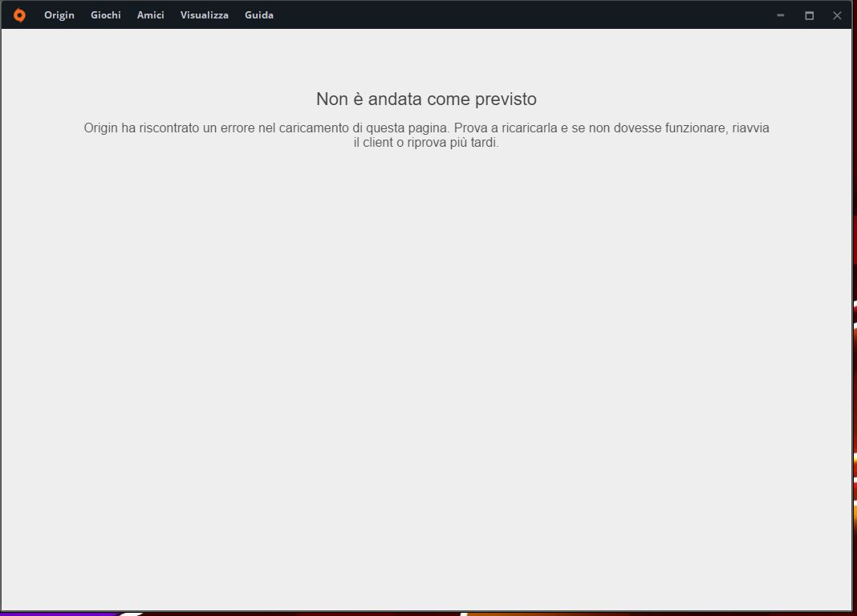Minimize the Origin window
857x616 pixels.
[781, 15]
